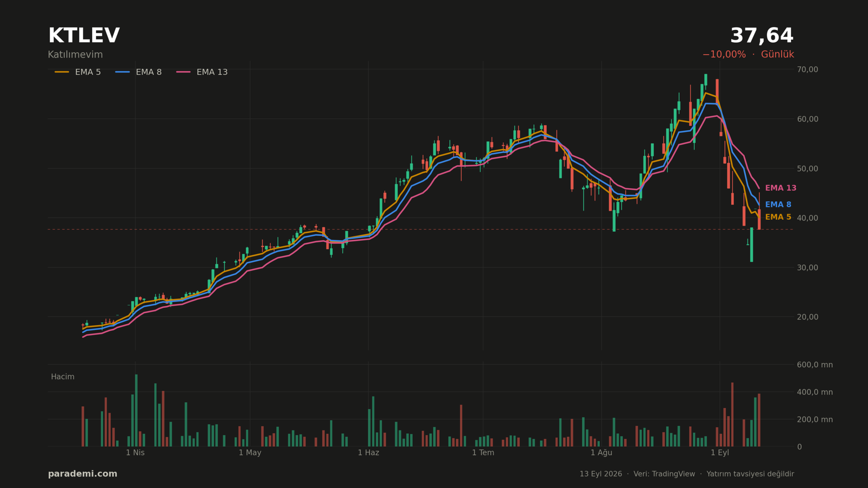This screenshot has height=488, width=868.
Task: Open the parademi.com link
Action: coord(82,474)
